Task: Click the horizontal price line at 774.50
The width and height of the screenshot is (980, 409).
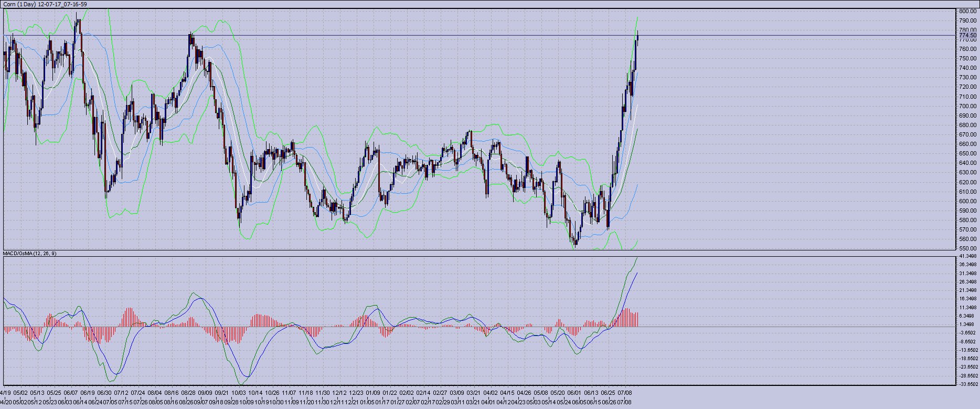Action: pyautogui.click(x=787, y=36)
